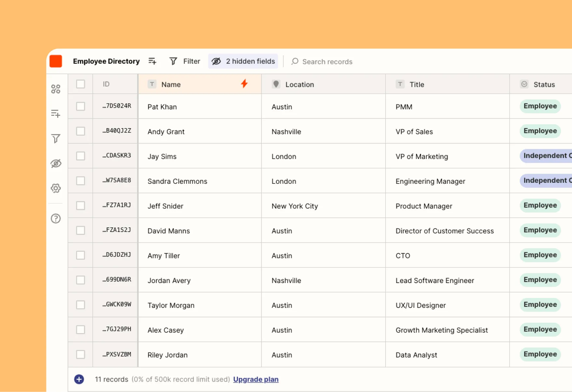Select all records via header checkbox
This screenshot has height=392, width=572.
click(x=80, y=84)
